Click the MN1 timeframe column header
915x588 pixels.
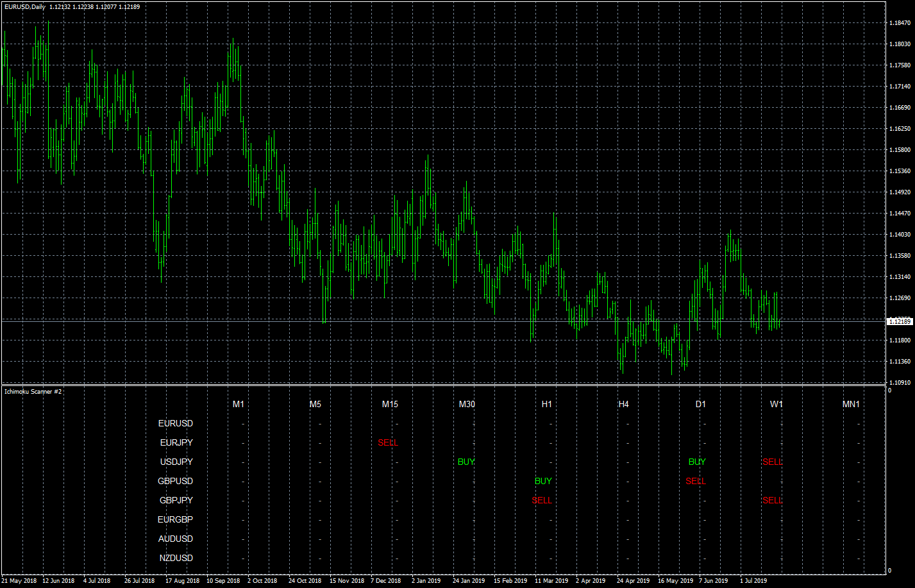tap(851, 404)
